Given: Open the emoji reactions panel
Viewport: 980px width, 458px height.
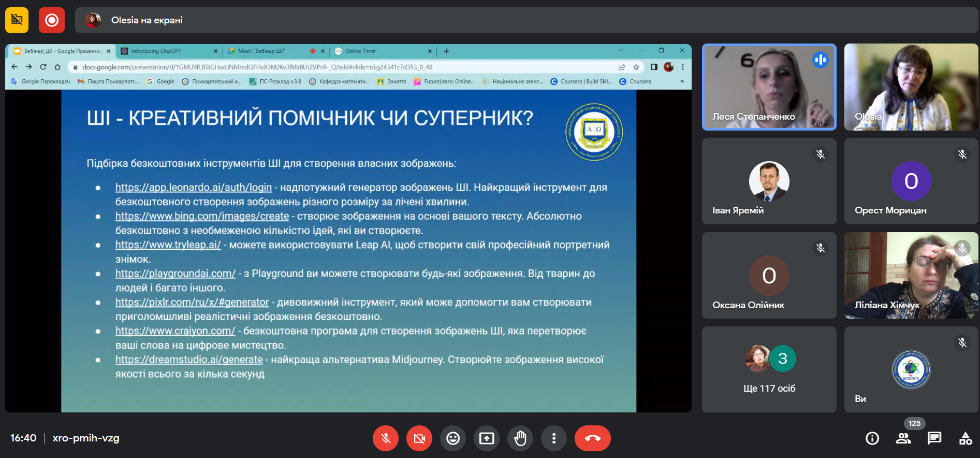Looking at the screenshot, I should [x=453, y=438].
